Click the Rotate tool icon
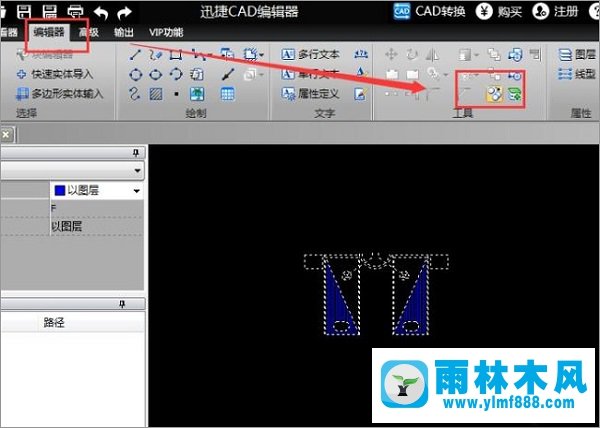The width and height of the screenshot is (600, 428). pyautogui.click(x=412, y=55)
